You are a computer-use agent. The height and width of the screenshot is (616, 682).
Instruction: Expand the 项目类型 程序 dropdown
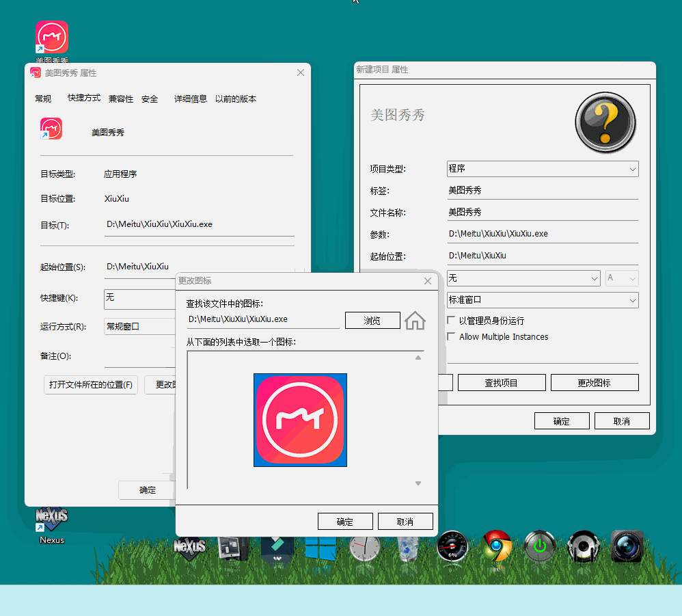click(x=543, y=169)
